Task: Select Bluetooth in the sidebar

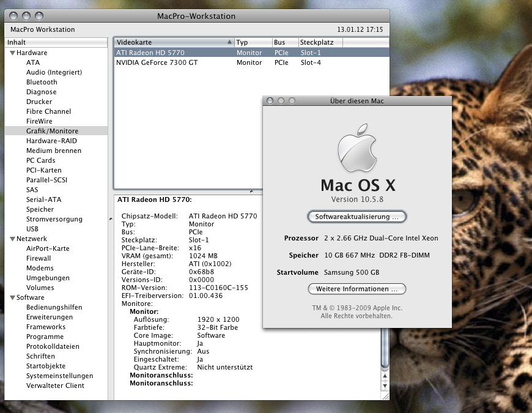Action: (x=42, y=82)
